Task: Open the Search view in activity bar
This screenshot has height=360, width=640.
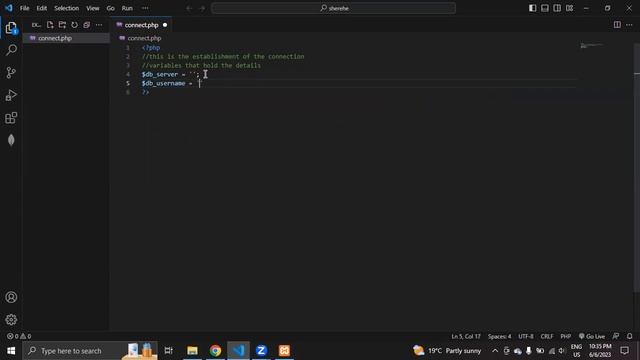Action: [11, 50]
